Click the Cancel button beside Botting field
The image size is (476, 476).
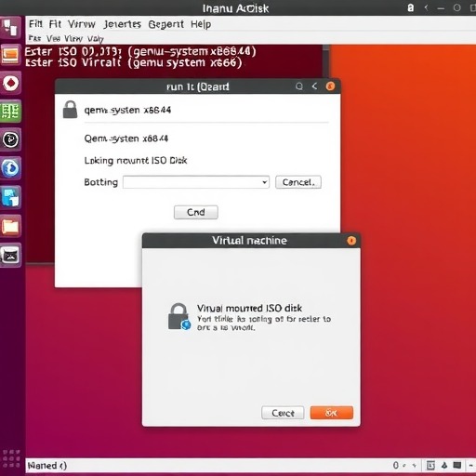298,182
